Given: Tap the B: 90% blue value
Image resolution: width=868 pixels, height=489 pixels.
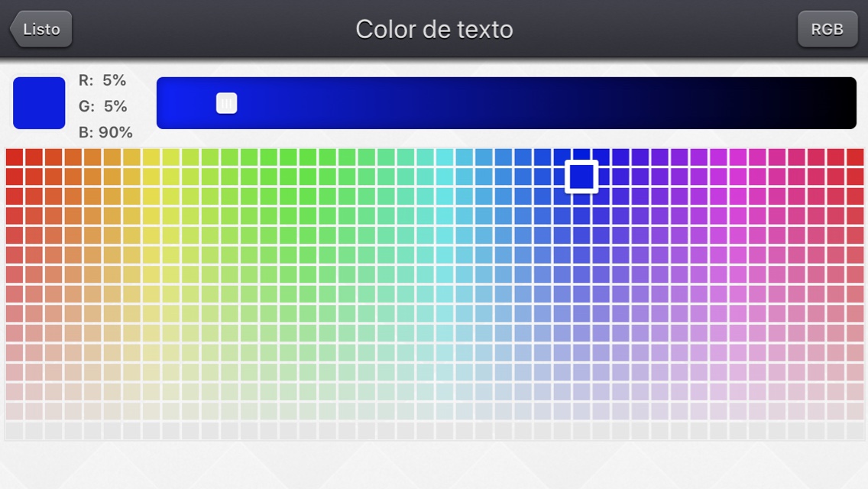Looking at the screenshot, I should [x=105, y=132].
